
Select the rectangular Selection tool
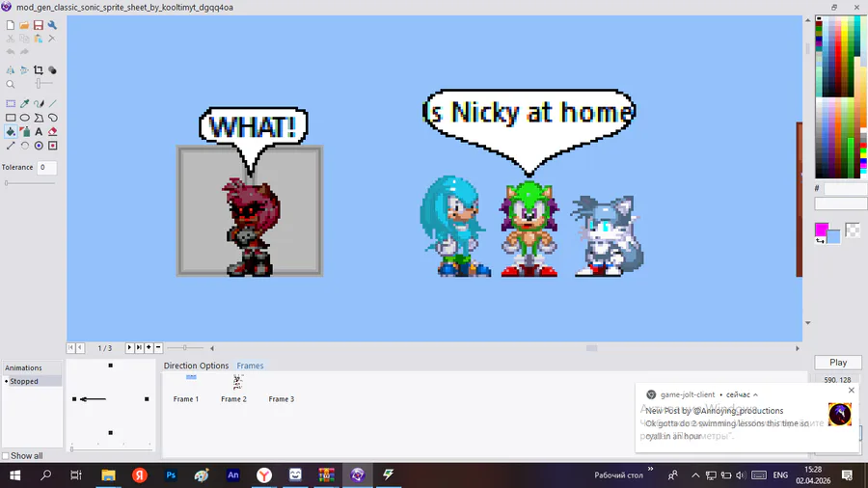(x=11, y=103)
